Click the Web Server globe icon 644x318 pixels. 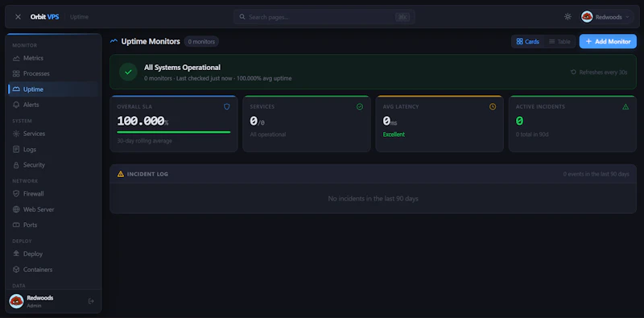[x=16, y=209]
